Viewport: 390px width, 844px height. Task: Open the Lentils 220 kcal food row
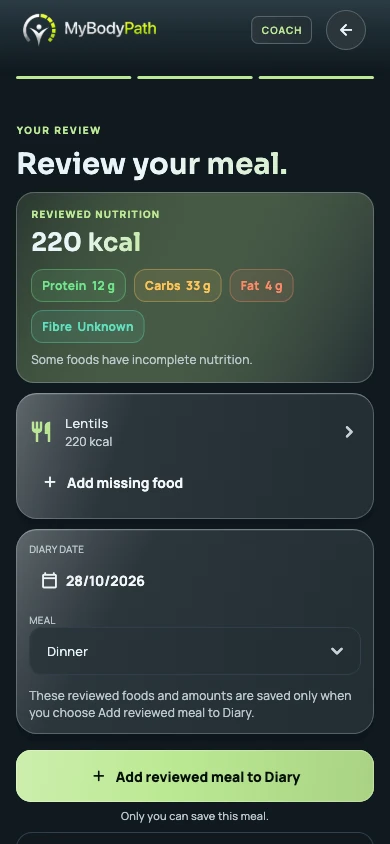(195, 432)
